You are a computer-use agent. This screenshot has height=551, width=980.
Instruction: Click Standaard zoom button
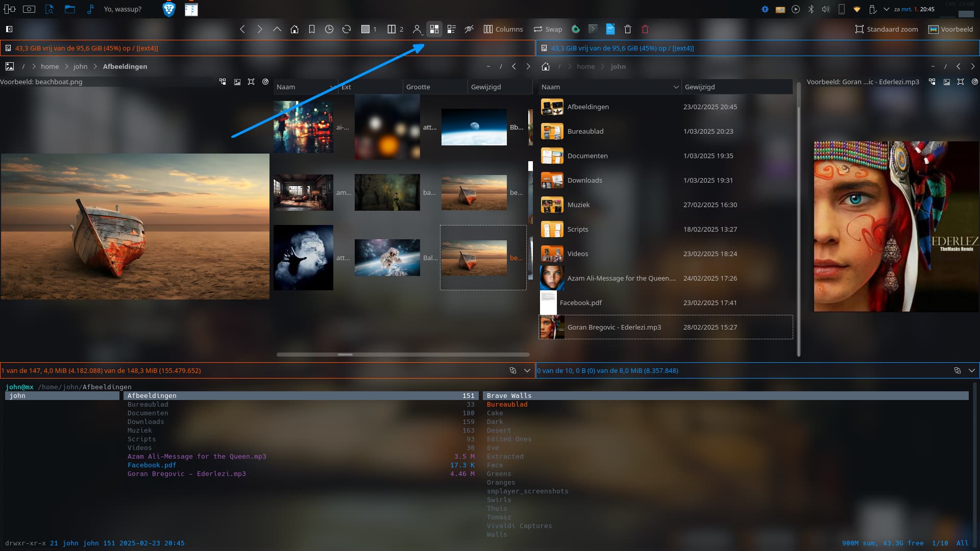click(887, 30)
